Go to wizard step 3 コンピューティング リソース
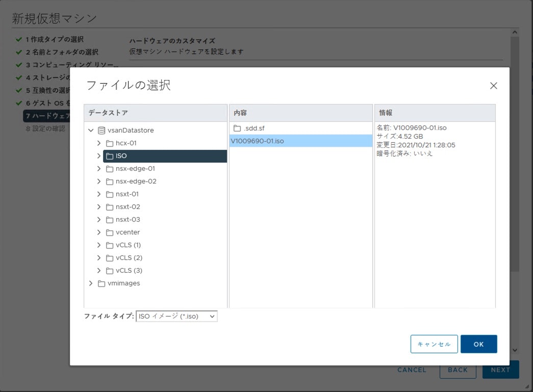This screenshot has width=533, height=392. coord(72,65)
